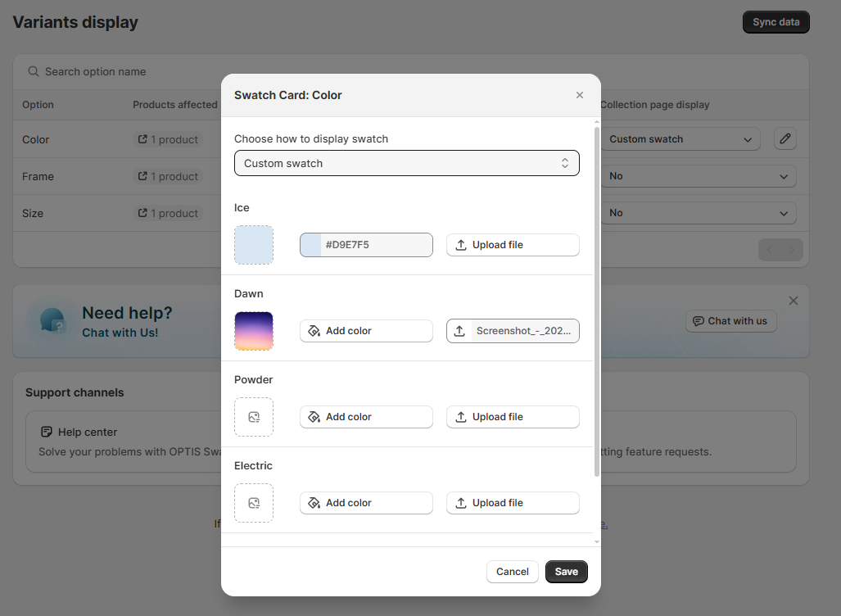Open Size collection page display dropdown
Screen dimensions: 841x616
(699, 213)
